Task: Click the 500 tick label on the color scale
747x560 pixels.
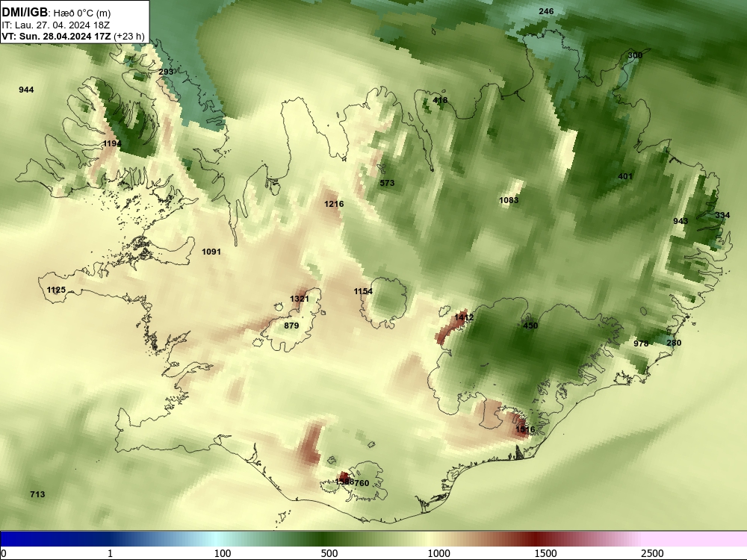Action: (x=329, y=553)
